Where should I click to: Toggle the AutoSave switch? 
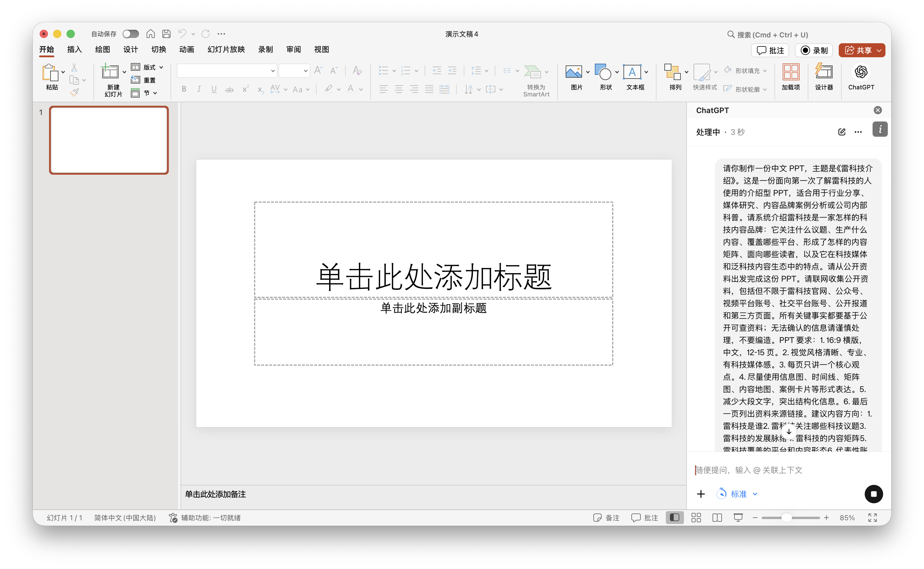coord(131,34)
